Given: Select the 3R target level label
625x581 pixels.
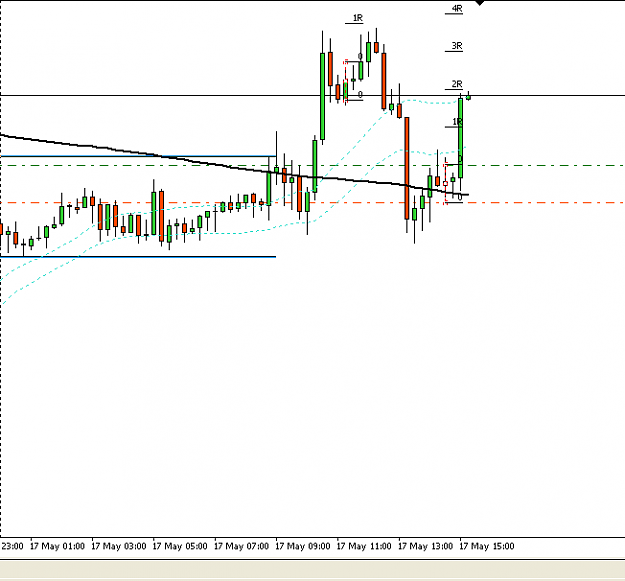Looking at the screenshot, I should click(x=457, y=46).
